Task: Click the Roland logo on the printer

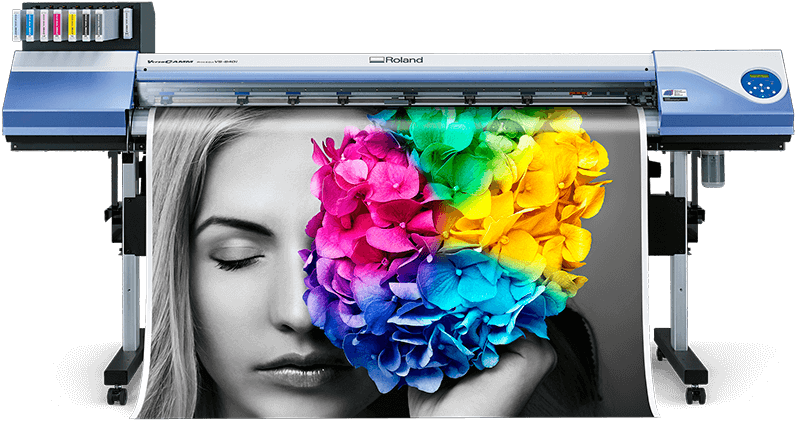Action: [x=396, y=60]
